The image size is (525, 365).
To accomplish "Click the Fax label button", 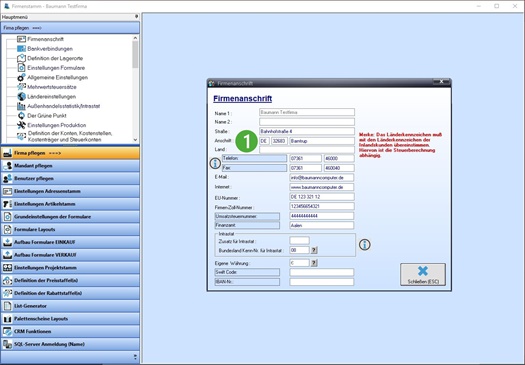I will pyautogui.click(x=254, y=168).
